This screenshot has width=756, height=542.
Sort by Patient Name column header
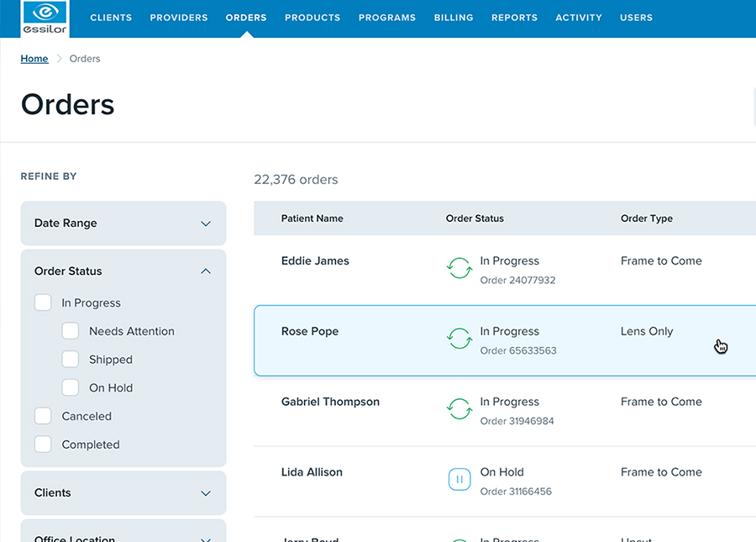pyautogui.click(x=312, y=218)
